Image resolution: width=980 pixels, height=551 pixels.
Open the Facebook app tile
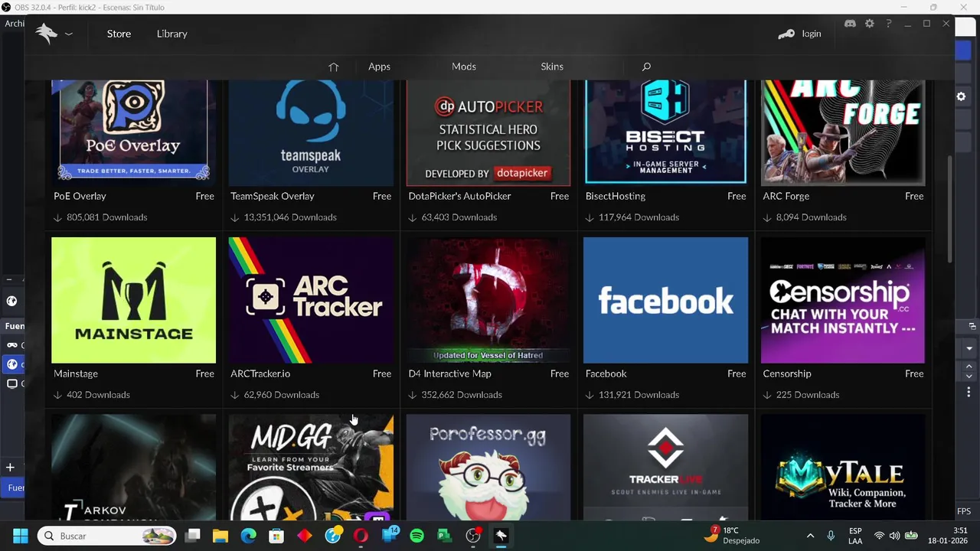tap(665, 300)
